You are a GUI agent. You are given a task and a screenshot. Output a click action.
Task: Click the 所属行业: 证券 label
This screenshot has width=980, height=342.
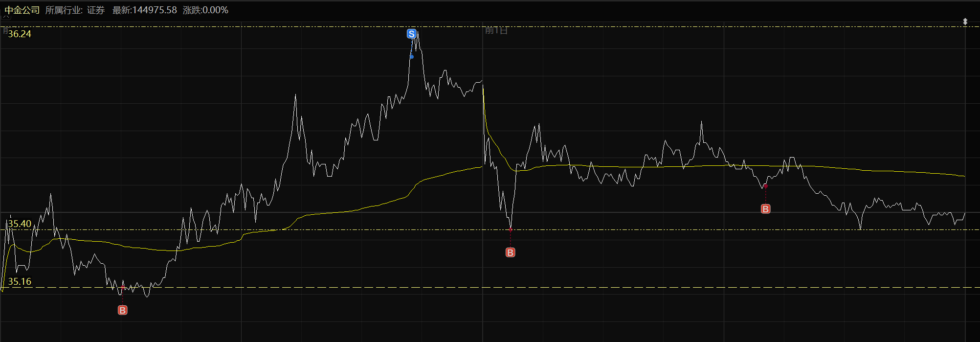point(75,10)
